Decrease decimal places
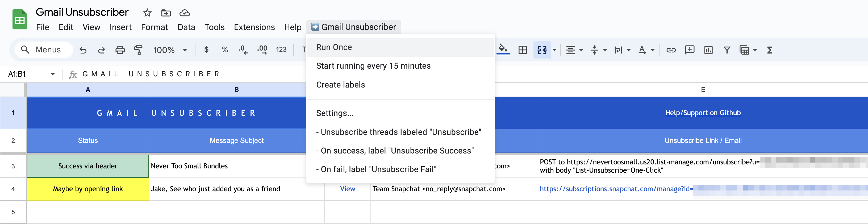 click(x=243, y=50)
